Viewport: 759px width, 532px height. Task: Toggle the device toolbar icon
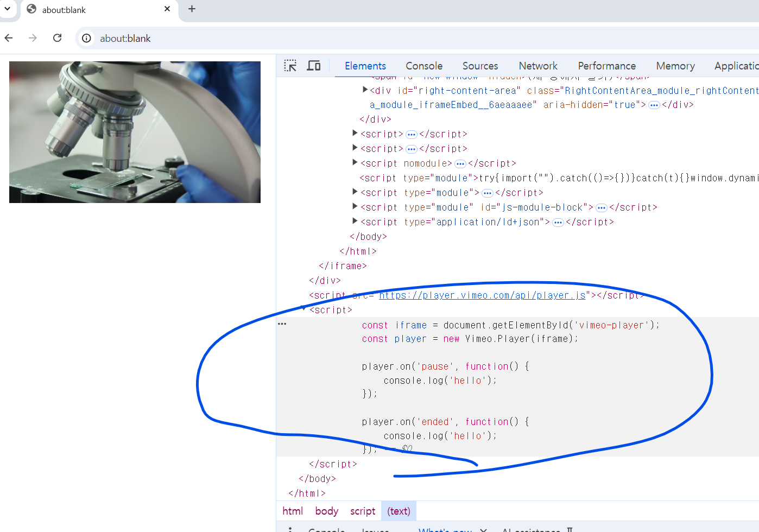point(314,66)
